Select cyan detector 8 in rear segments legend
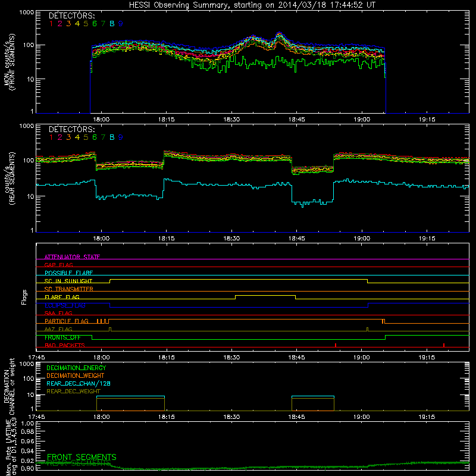Image resolution: width=476 pixels, height=476 pixels. coord(112,137)
